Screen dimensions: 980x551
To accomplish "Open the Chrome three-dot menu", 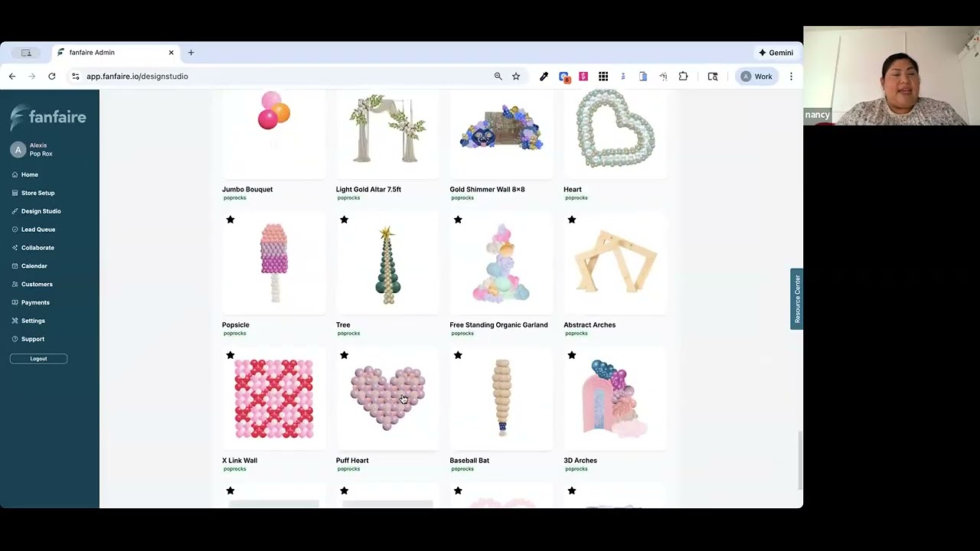I will coord(791,77).
